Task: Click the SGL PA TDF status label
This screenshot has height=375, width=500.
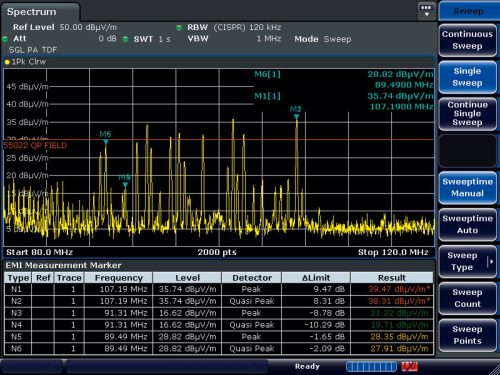Action: click(33, 50)
